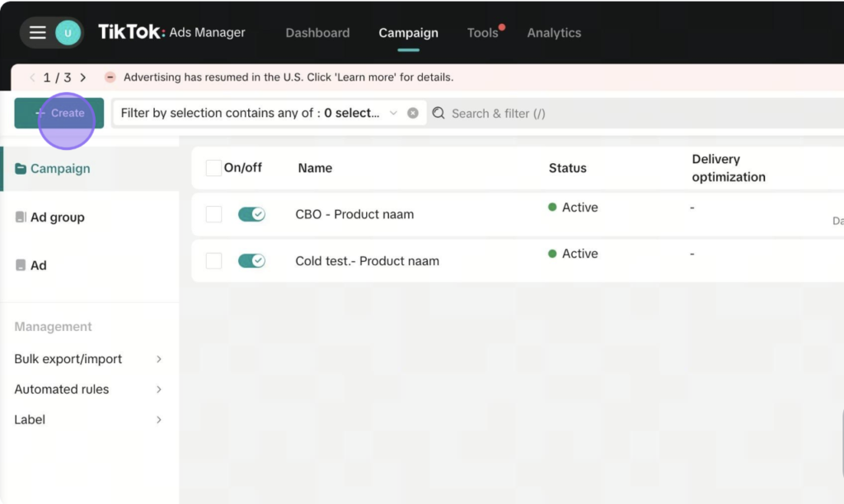
Task: Click the Create button
Action: (x=59, y=113)
